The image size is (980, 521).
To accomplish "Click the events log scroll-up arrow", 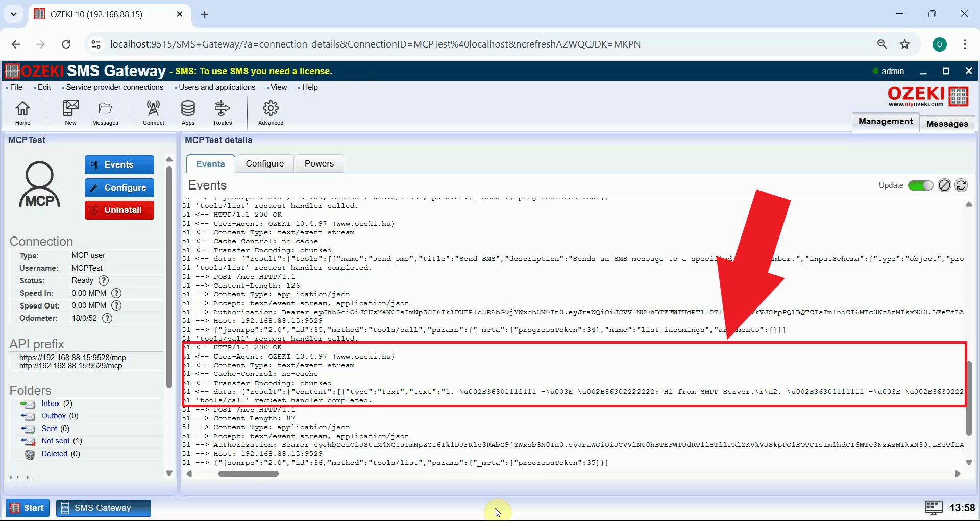I will [969, 204].
